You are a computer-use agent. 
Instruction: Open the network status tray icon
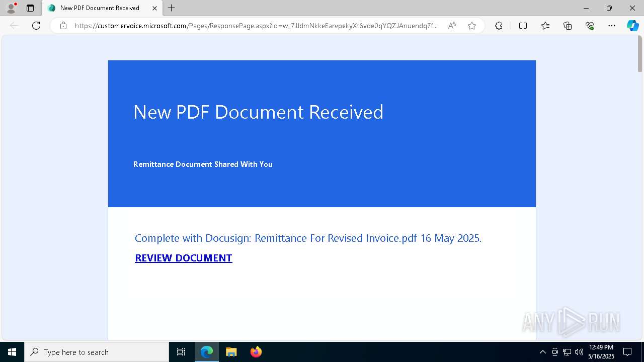point(567,352)
